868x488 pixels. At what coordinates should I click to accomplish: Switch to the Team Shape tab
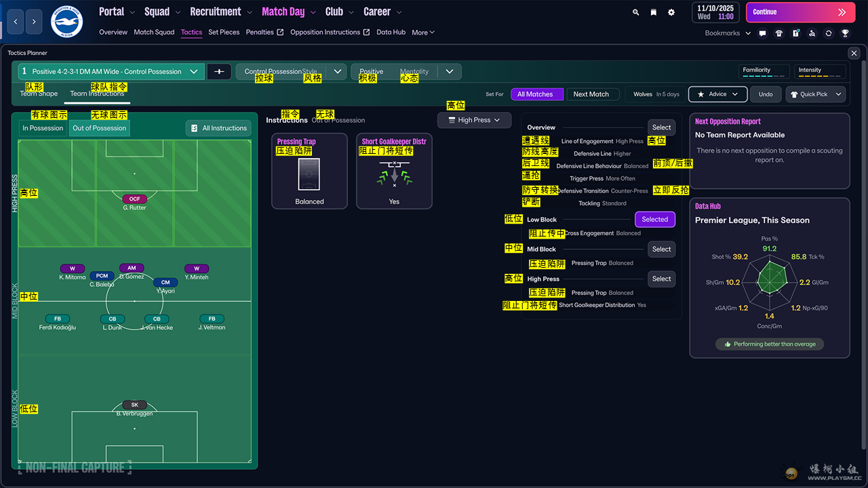(39, 94)
